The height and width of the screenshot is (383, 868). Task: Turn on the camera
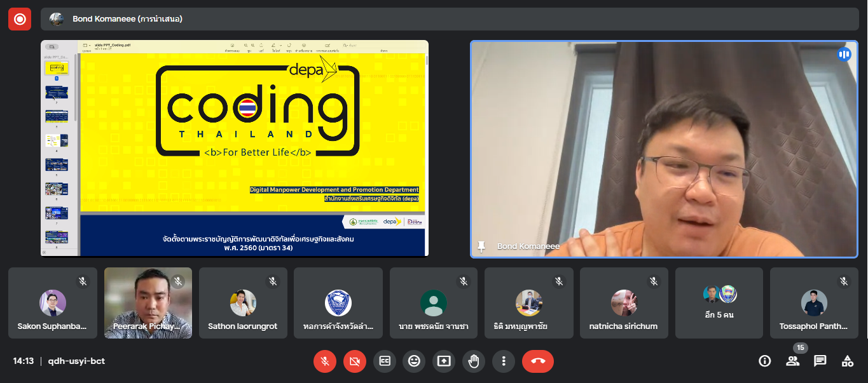[355, 361]
